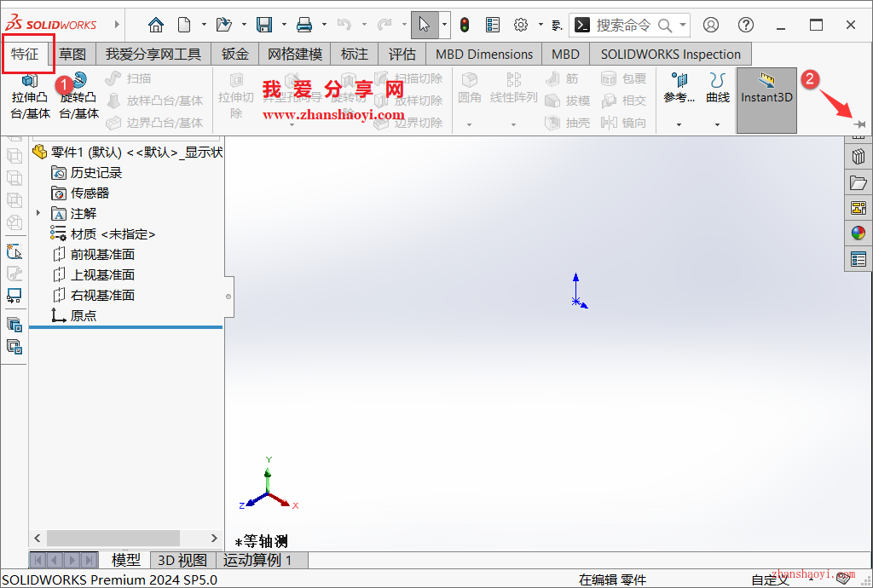Open the 评估 (Evaluate) tab
This screenshot has height=588, width=873.
pyautogui.click(x=402, y=54)
